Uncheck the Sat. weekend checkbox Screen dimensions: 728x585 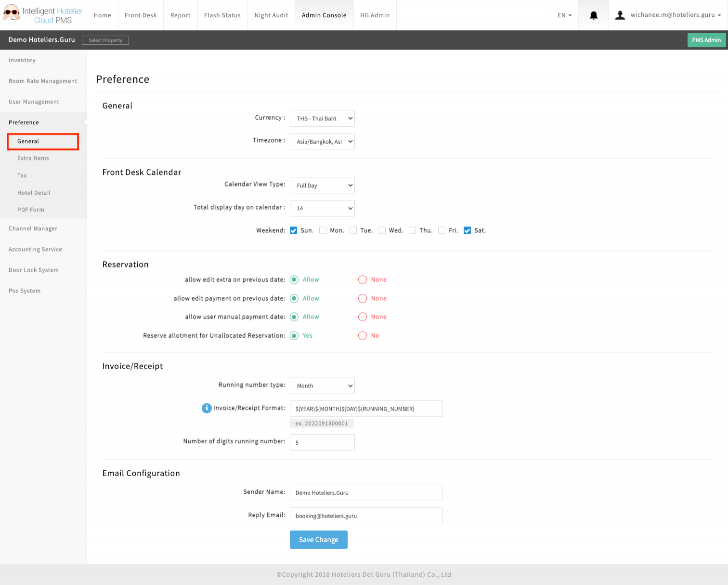tap(467, 230)
